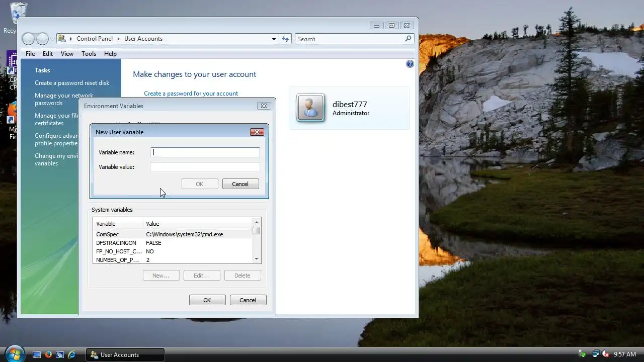The width and height of the screenshot is (644, 362).
Task: Click Control Panel breadcrumb in address bar
Action: click(95, 39)
